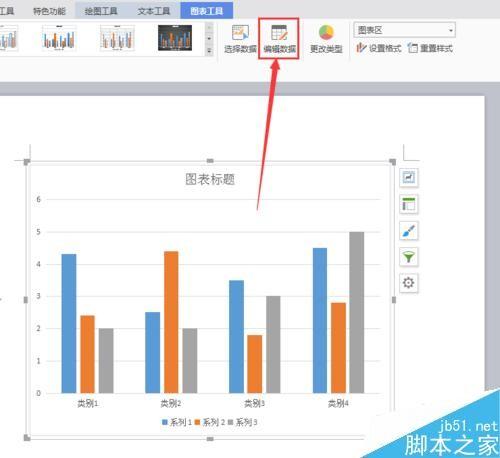Click the chart style gallery scroll-up arrow
500x458 pixels.
[209, 27]
